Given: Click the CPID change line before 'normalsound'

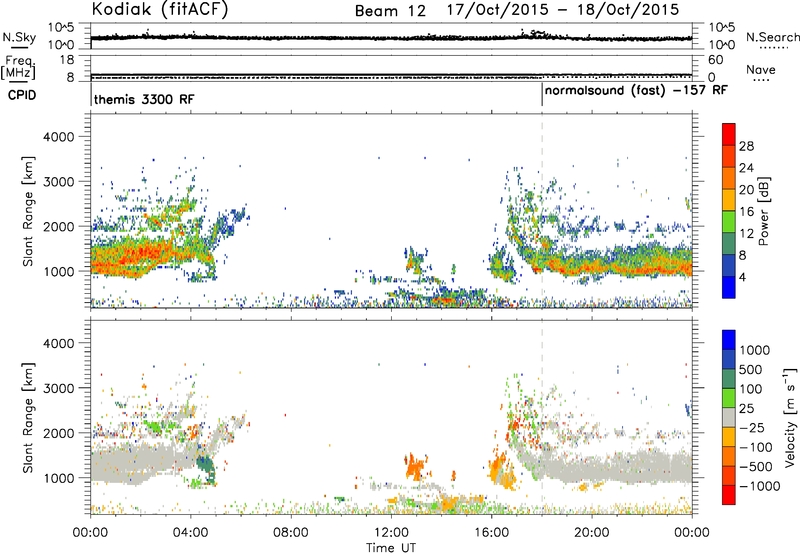Looking at the screenshot, I should point(542,94).
